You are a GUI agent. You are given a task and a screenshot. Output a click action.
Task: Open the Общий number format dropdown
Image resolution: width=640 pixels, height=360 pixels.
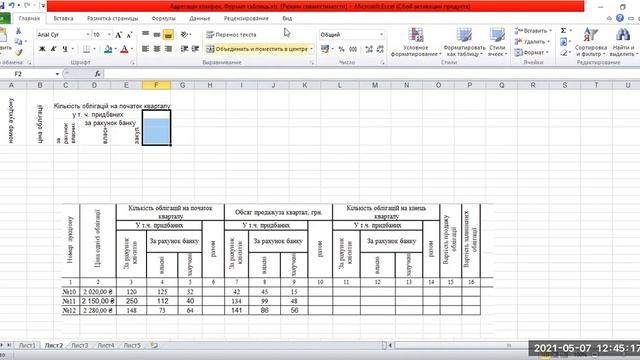pyautogui.click(x=381, y=35)
